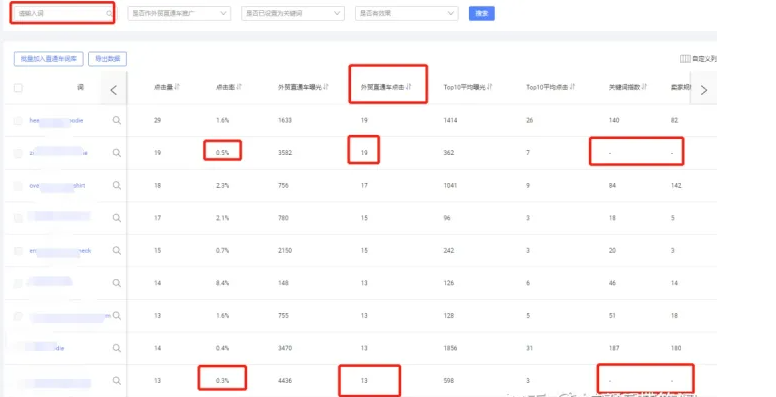Image resolution: width=776 pixels, height=397 pixels.
Task: Click the 关键词指数 cell showing 140
Action: point(614,120)
